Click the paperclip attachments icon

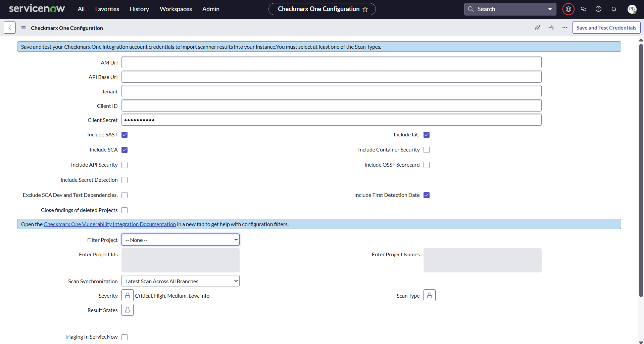point(537,28)
